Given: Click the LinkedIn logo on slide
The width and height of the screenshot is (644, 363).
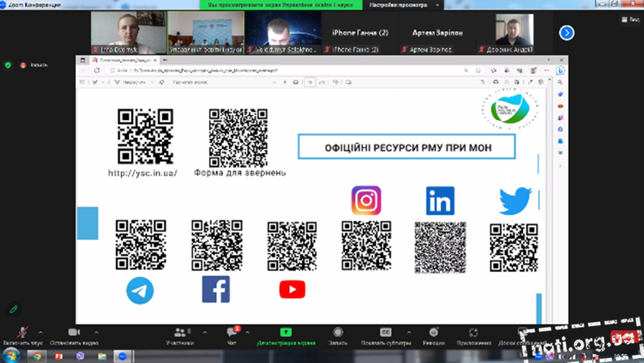Looking at the screenshot, I should 440,201.
